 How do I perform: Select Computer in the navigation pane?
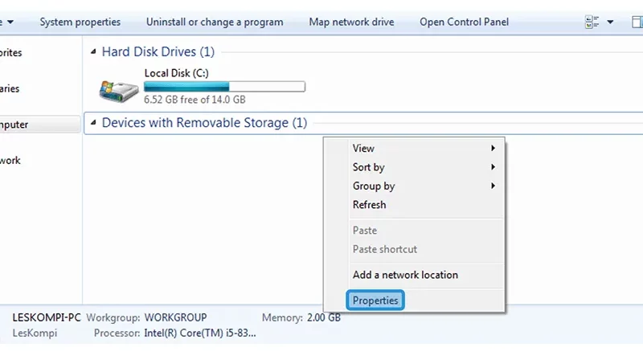[39, 125]
